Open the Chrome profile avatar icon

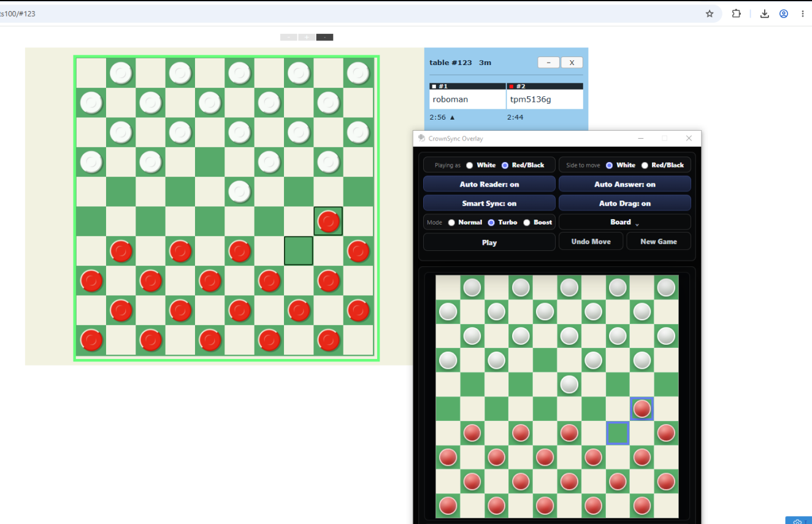tap(784, 13)
